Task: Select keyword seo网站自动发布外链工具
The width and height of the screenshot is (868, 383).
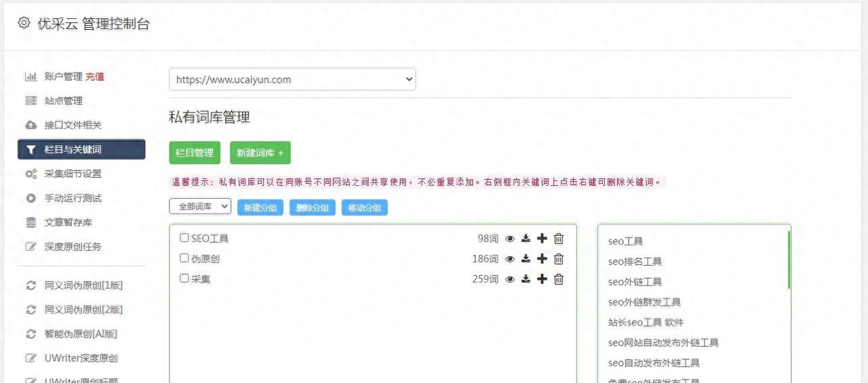Action: coord(664,343)
